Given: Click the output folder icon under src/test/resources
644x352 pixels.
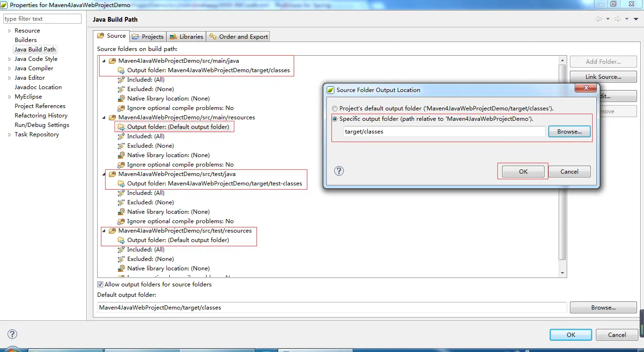Looking at the screenshot, I should click(x=121, y=240).
